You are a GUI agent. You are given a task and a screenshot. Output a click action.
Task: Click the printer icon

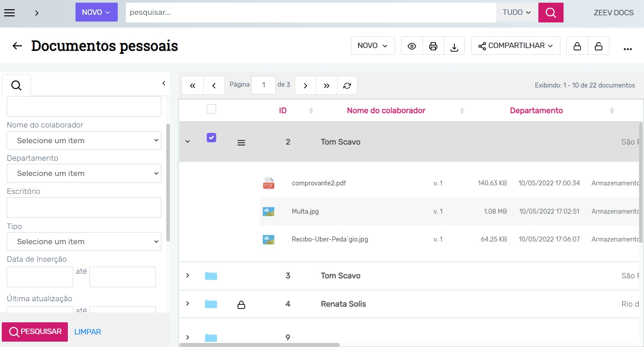pyautogui.click(x=433, y=46)
